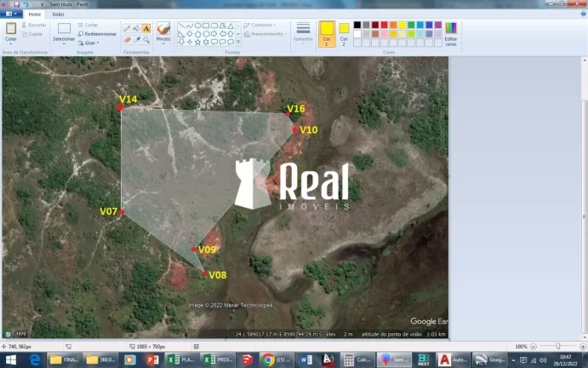Choose the Fill with color bucket tool

click(x=136, y=28)
